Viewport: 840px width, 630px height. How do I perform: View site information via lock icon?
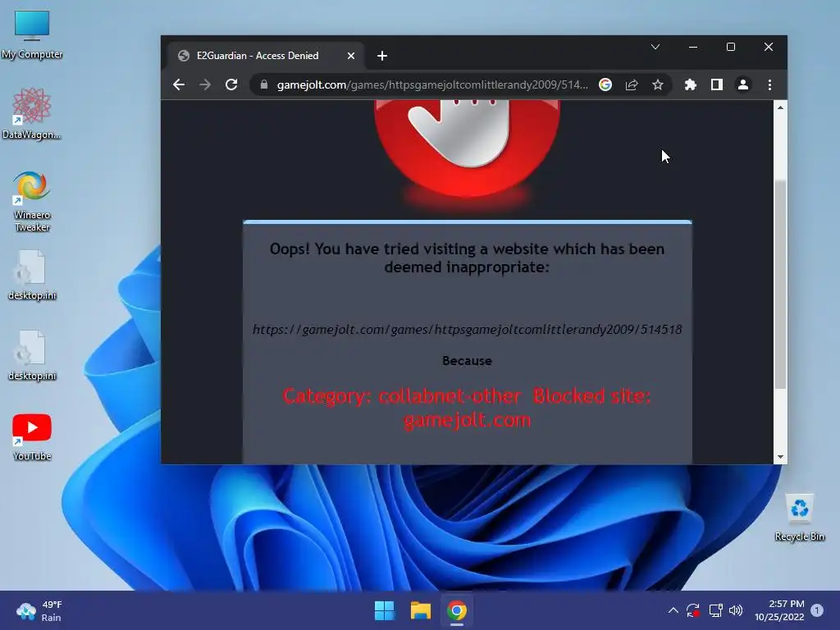[x=263, y=84]
